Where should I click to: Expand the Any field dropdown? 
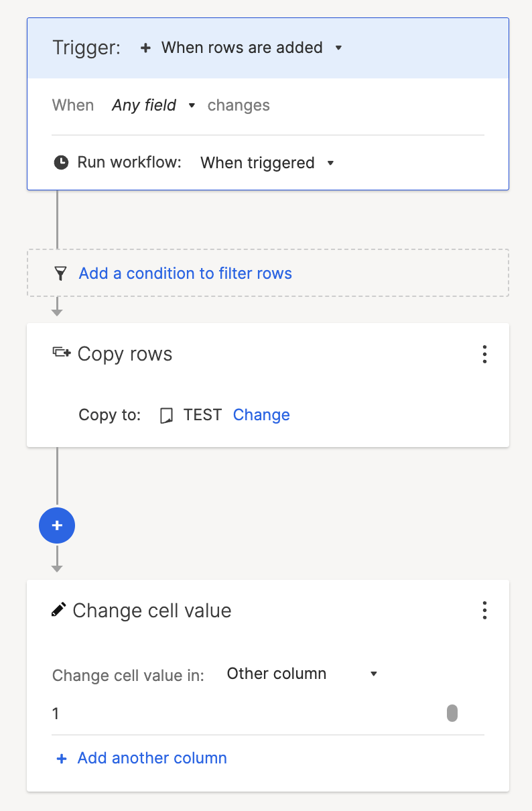(153, 105)
